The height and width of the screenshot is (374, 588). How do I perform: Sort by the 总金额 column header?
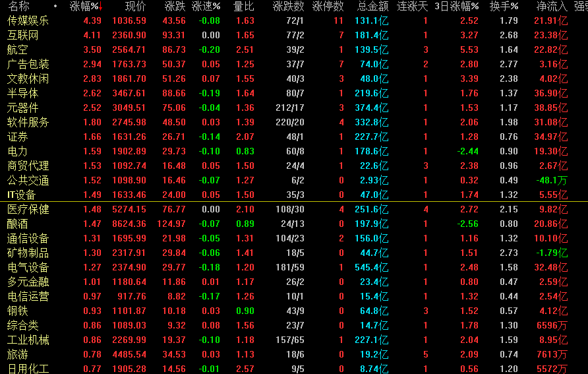click(372, 6)
